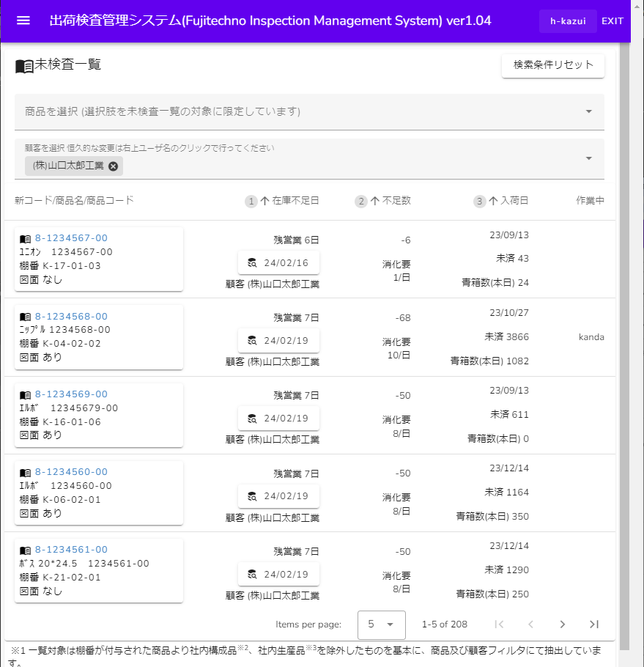The image size is (644, 667).
Task: Go to the previous page
Action: pyautogui.click(x=530, y=624)
